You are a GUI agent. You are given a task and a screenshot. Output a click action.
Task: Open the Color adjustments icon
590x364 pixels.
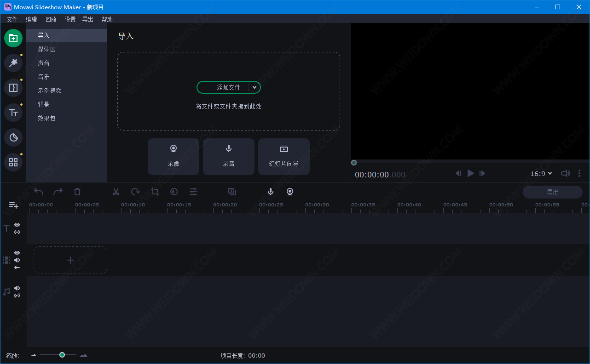pyautogui.click(x=174, y=192)
